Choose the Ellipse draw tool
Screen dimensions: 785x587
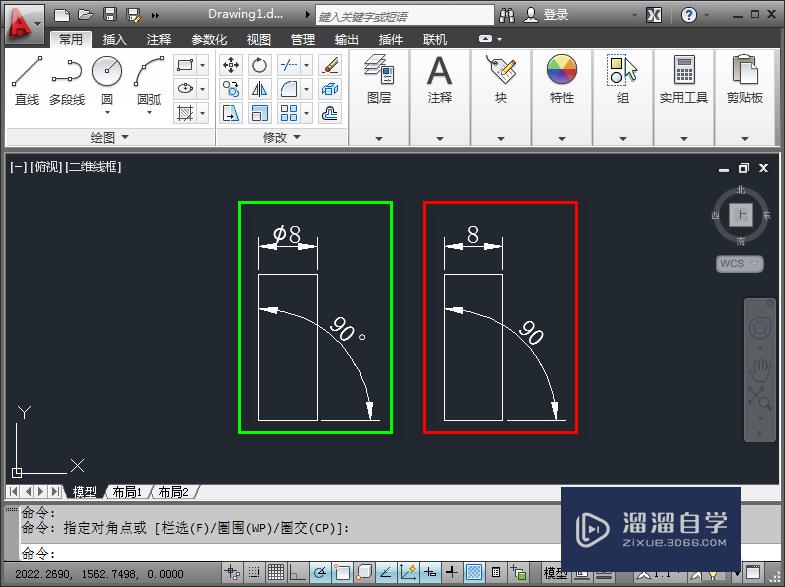(x=185, y=89)
